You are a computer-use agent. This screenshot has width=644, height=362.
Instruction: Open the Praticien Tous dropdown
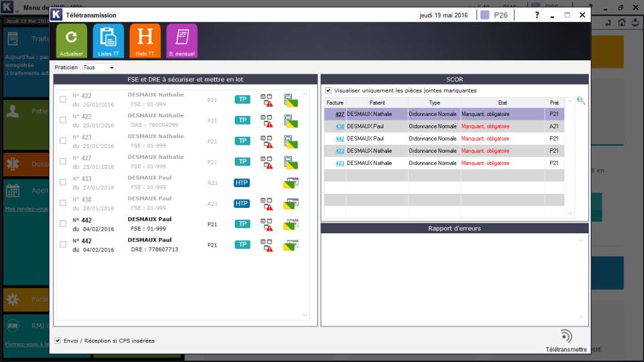point(99,68)
